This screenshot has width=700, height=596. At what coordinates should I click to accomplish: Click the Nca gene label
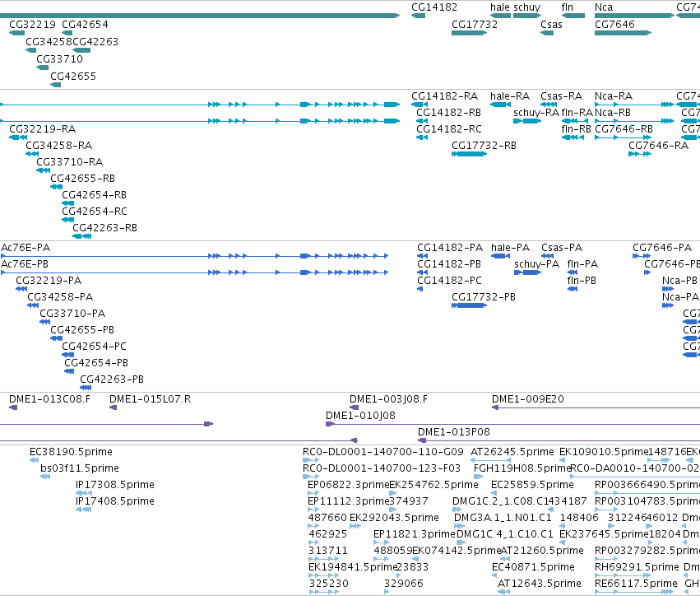604,7
